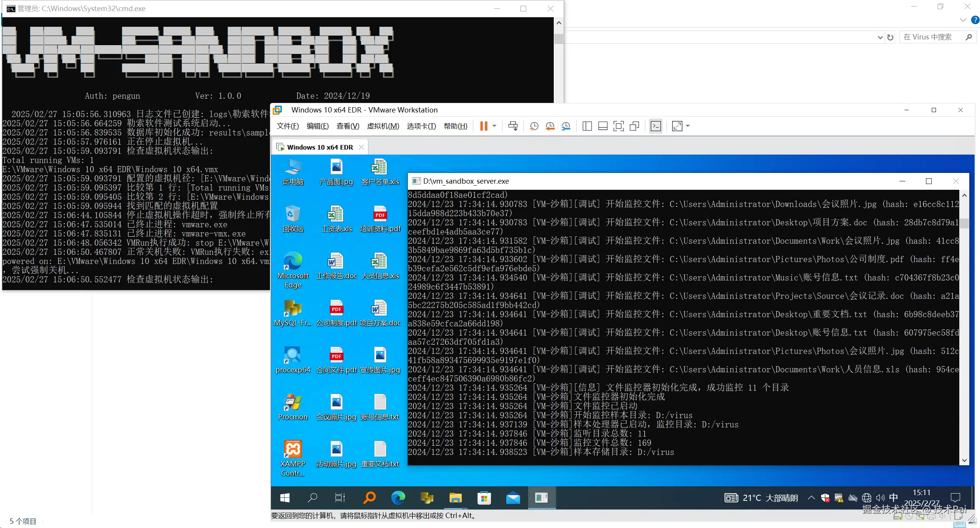This screenshot has height=528, width=980.
Task: Open the stretch guest display dropdown arrow
Action: [688, 126]
